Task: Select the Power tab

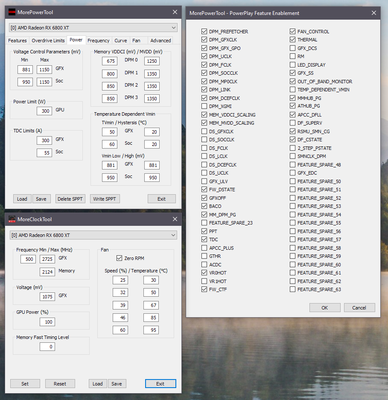Action: coord(76,40)
